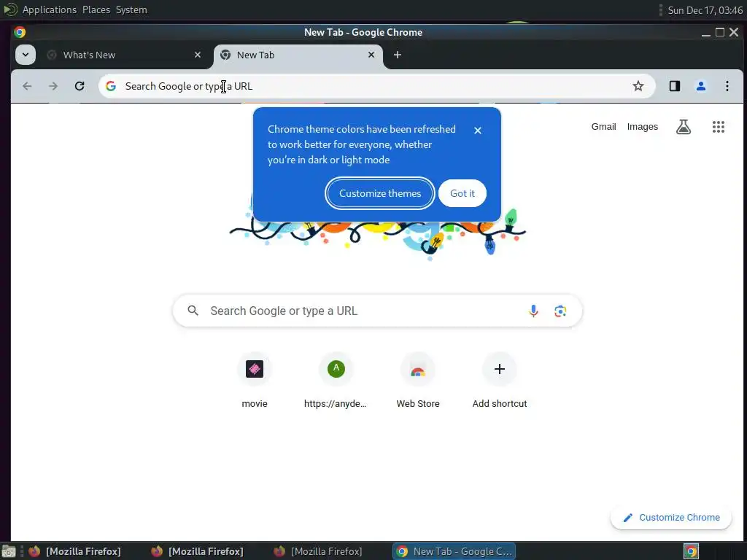The width and height of the screenshot is (747, 560).
Task: Click the Chrome icon at taskbar right end
Action: tap(692, 551)
